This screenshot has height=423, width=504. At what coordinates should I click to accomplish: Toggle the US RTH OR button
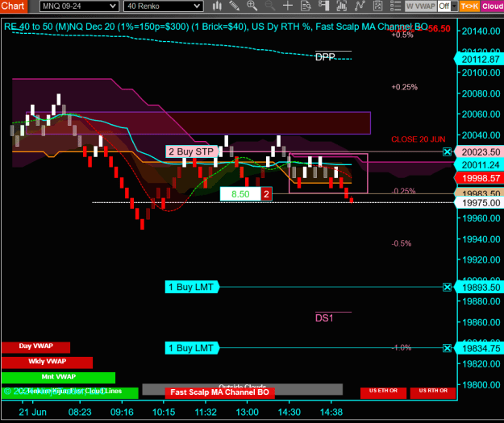[433, 392]
